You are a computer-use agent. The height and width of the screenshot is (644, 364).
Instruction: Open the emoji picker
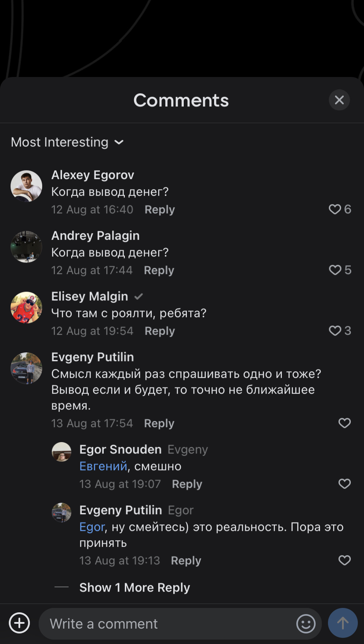pos(306,623)
